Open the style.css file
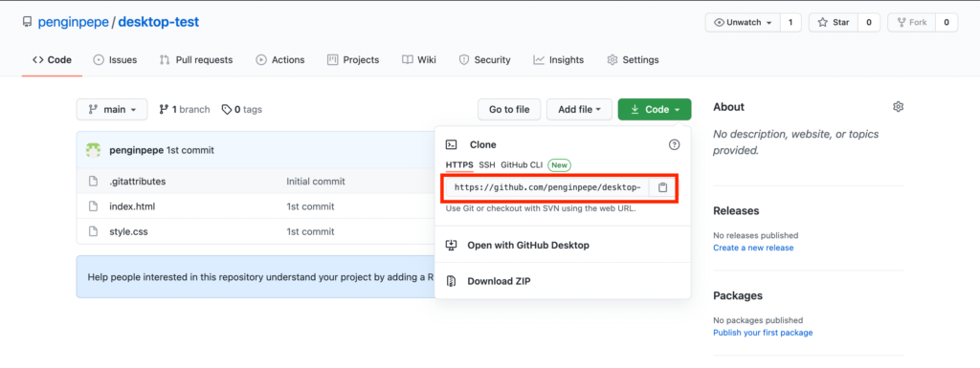 (x=128, y=231)
